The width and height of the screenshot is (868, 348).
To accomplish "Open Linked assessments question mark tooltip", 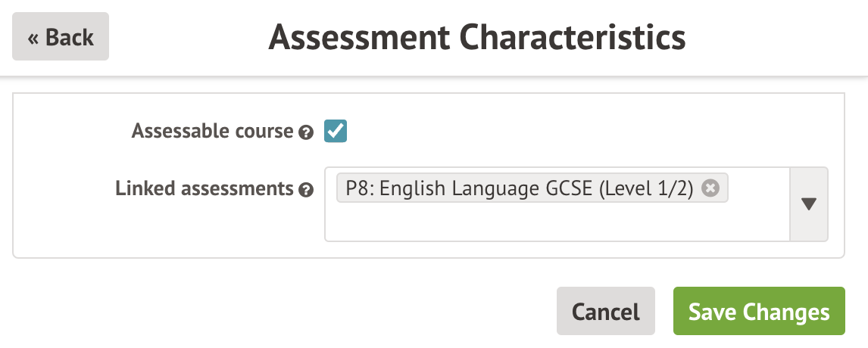I will [305, 190].
